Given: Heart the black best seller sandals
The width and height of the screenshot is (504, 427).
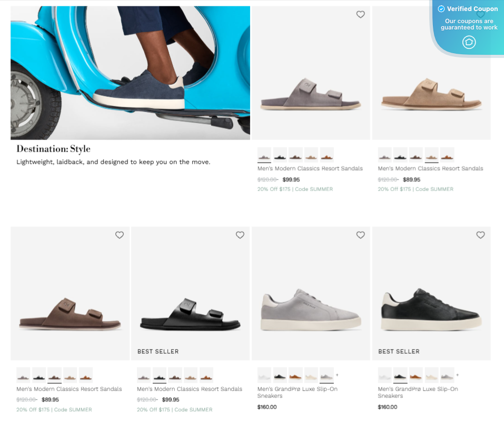Looking at the screenshot, I should tap(240, 235).
